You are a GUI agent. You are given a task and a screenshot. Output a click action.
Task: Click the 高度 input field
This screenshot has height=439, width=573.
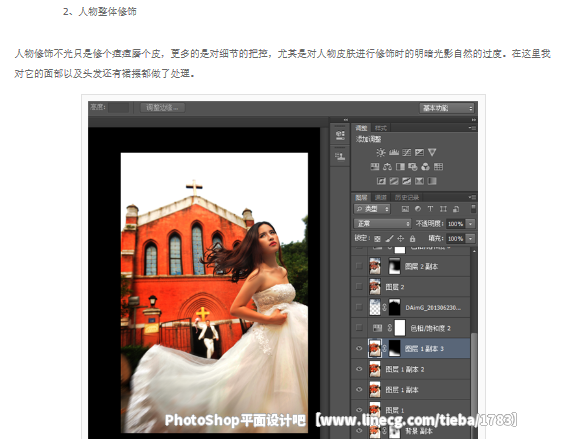tap(118, 107)
